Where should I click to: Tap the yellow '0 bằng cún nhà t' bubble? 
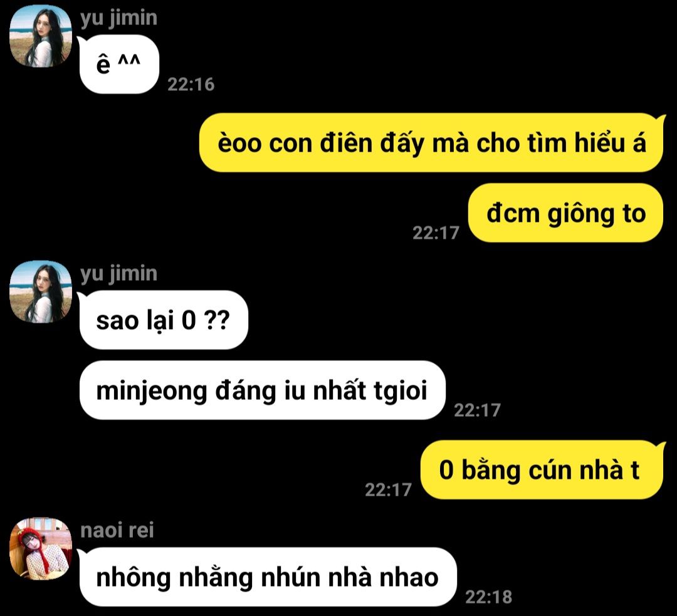(542, 469)
